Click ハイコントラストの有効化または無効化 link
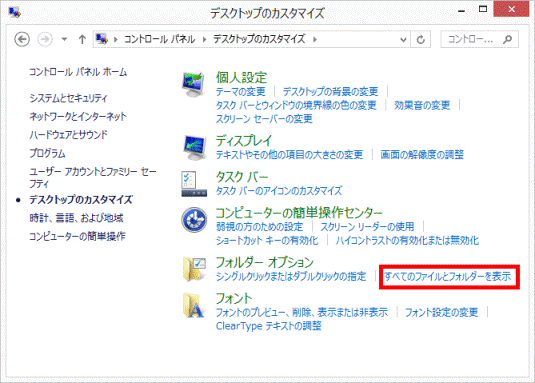This screenshot has width=535, height=383. pos(407,241)
